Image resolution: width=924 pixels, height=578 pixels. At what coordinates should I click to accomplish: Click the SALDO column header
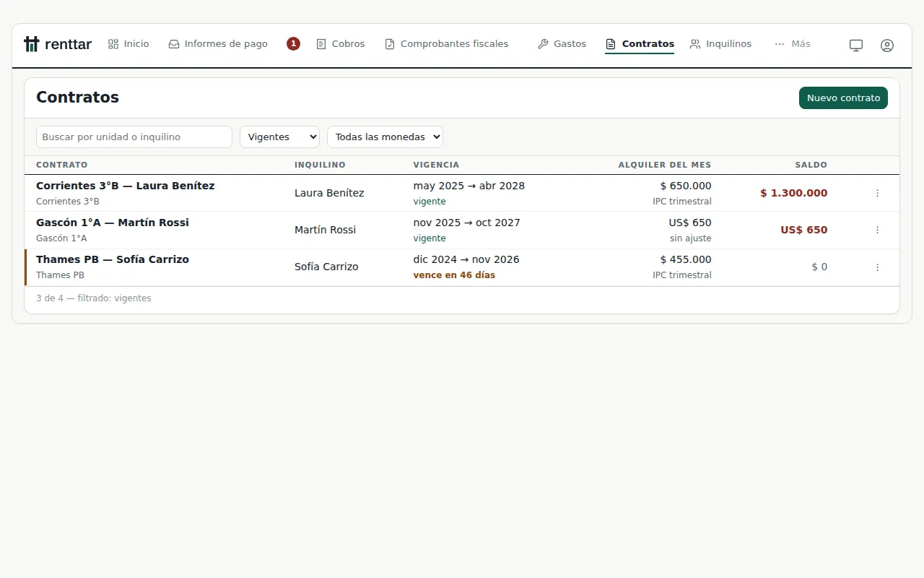pos(811,165)
